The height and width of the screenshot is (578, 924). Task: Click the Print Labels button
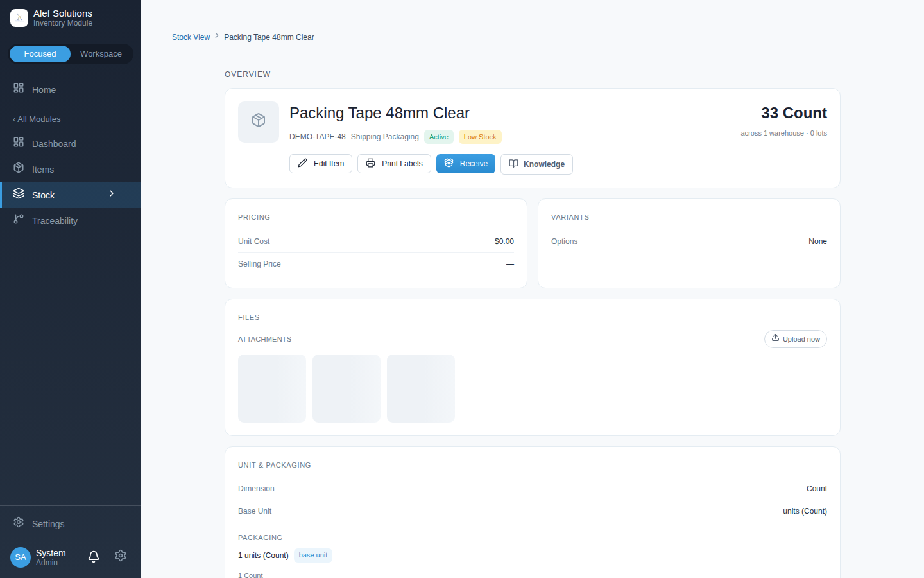click(394, 164)
